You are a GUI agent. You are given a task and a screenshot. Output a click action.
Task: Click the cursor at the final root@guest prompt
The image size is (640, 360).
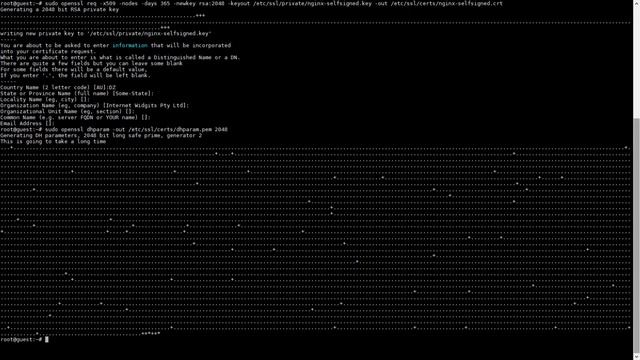tap(47, 339)
